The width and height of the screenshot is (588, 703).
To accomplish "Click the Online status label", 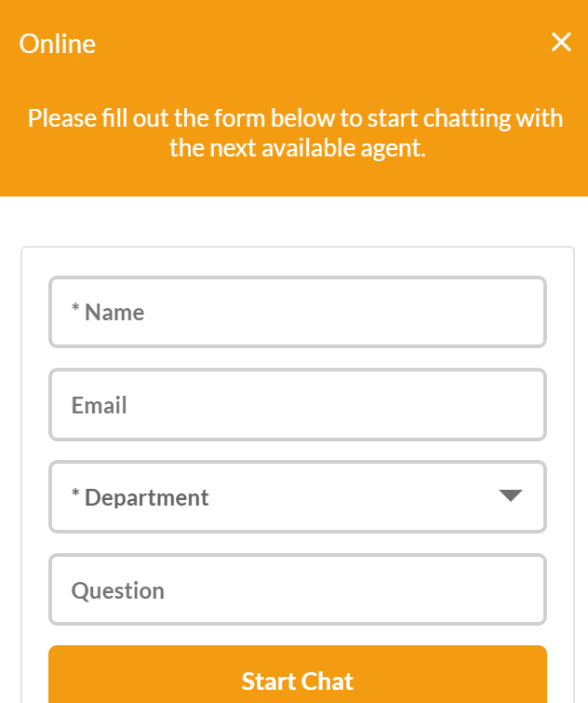I will [x=58, y=44].
